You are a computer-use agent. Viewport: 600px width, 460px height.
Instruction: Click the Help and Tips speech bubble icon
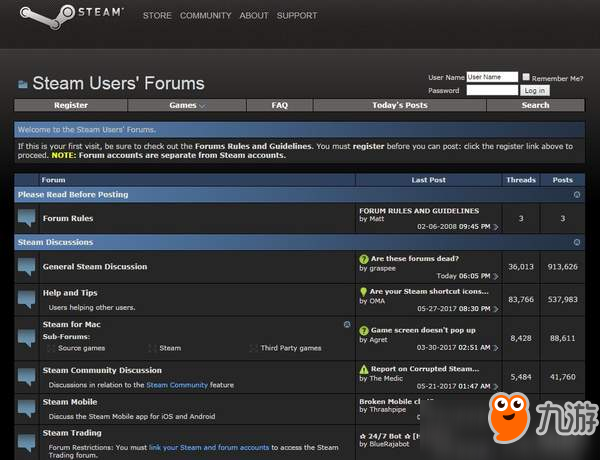tap(27, 300)
